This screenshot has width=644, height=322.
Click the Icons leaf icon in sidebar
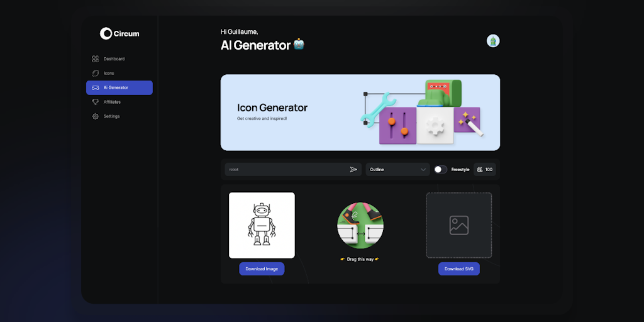(x=96, y=73)
